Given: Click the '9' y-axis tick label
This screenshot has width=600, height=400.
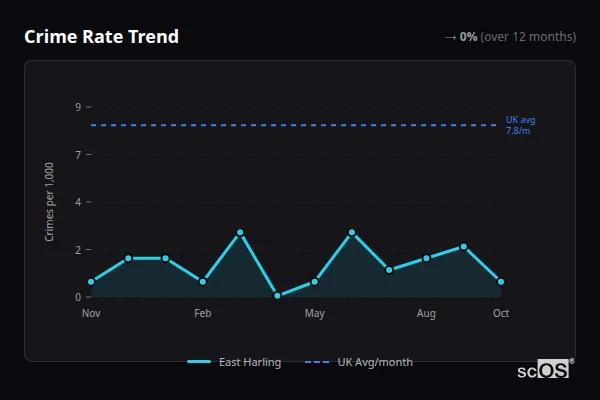Looking at the screenshot, I should click(x=78, y=107).
